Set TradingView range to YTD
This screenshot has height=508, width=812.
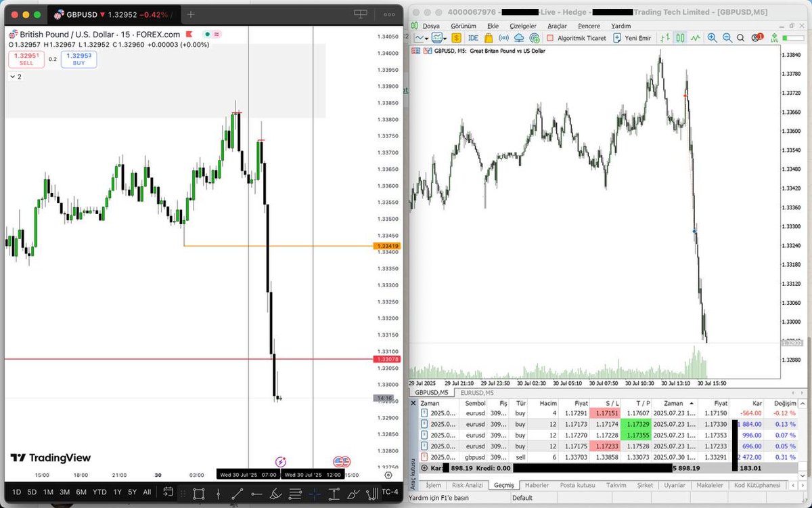point(99,492)
